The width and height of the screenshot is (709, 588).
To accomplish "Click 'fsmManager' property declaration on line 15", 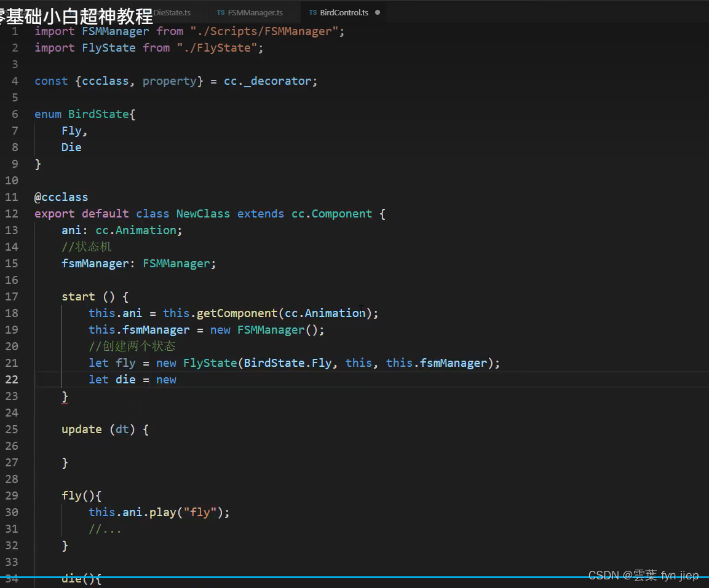I will (x=95, y=264).
